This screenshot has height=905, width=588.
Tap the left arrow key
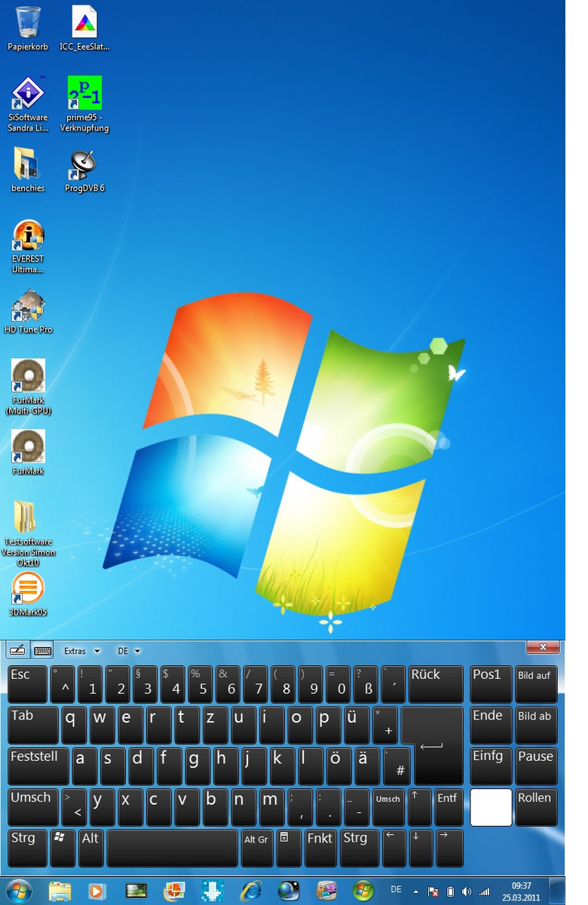pyautogui.click(x=394, y=848)
